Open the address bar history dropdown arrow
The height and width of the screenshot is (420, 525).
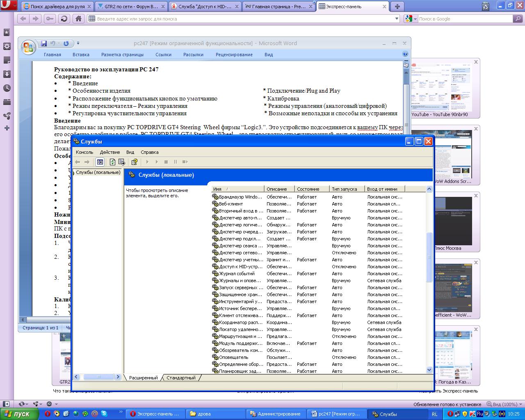tap(397, 18)
